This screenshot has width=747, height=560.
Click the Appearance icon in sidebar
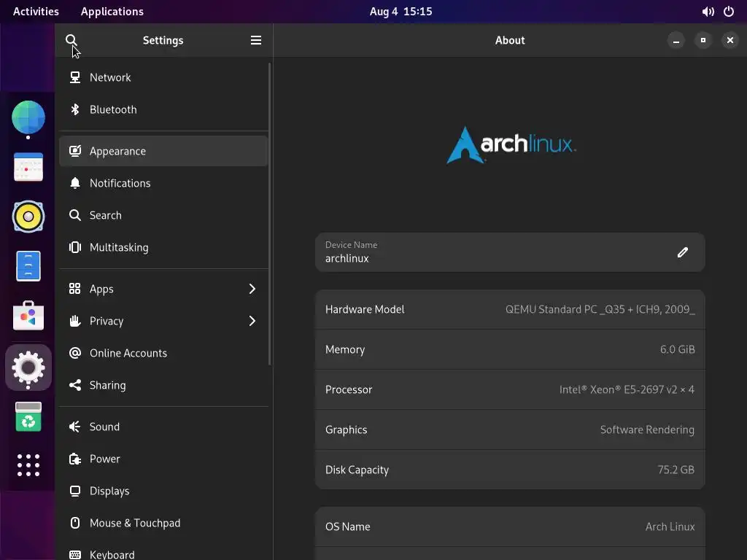click(75, 151)
